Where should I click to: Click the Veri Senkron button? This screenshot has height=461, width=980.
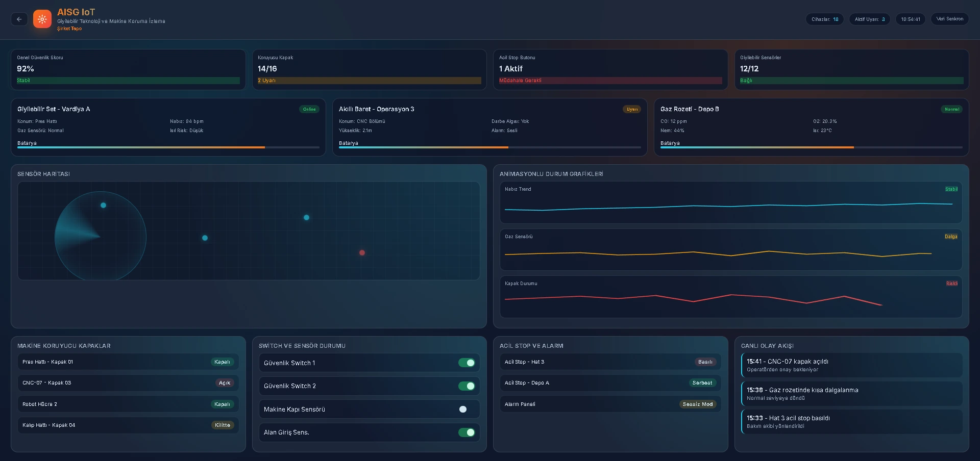pos(949,19)
